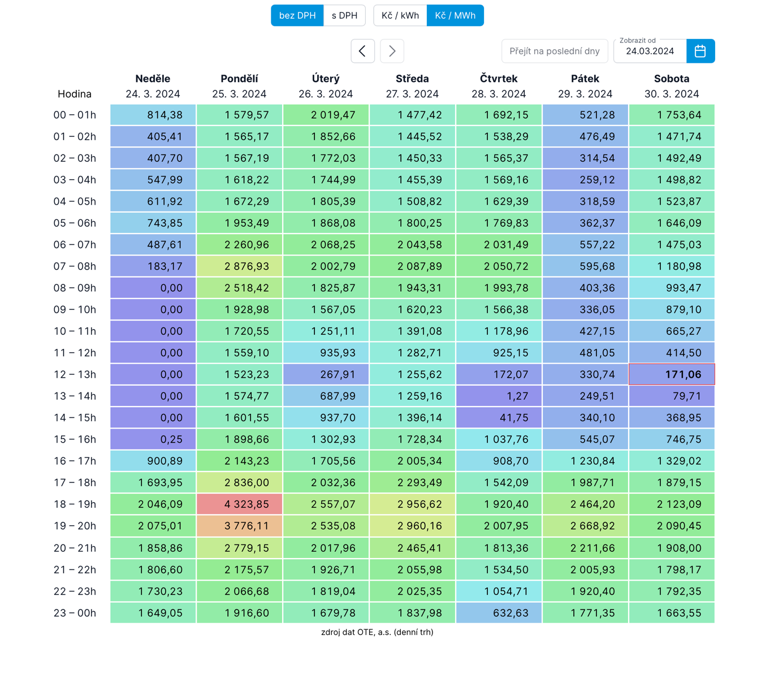
Task: Click red 4 323,85 cell on Pondělí
Action: [240, 504]
